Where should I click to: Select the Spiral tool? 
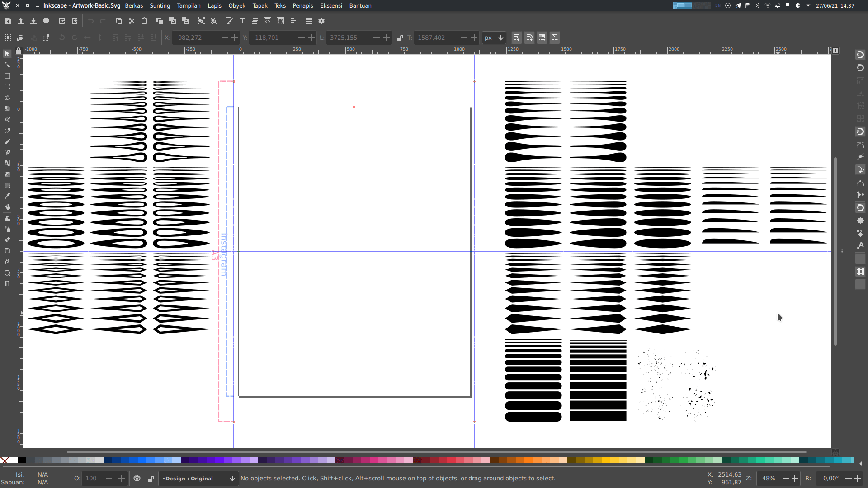(x=7, y=120)
